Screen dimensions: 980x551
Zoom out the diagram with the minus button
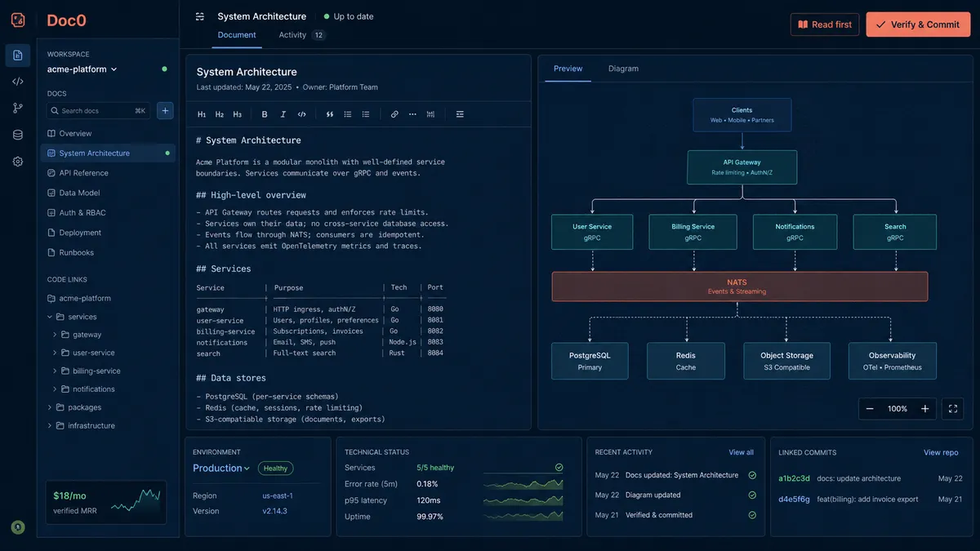870,409
